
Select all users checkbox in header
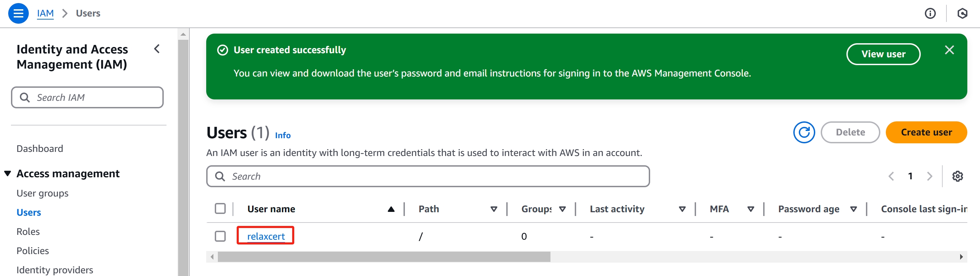pyautogui.click(x=220, y=208)
